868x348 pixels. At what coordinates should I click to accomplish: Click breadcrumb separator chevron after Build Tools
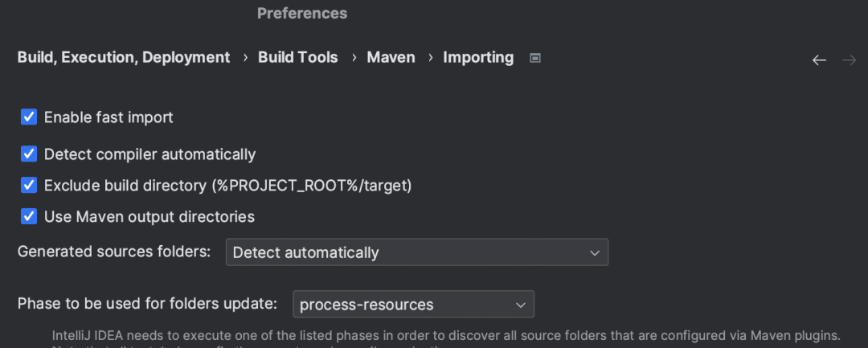click(x=353, y=58)
